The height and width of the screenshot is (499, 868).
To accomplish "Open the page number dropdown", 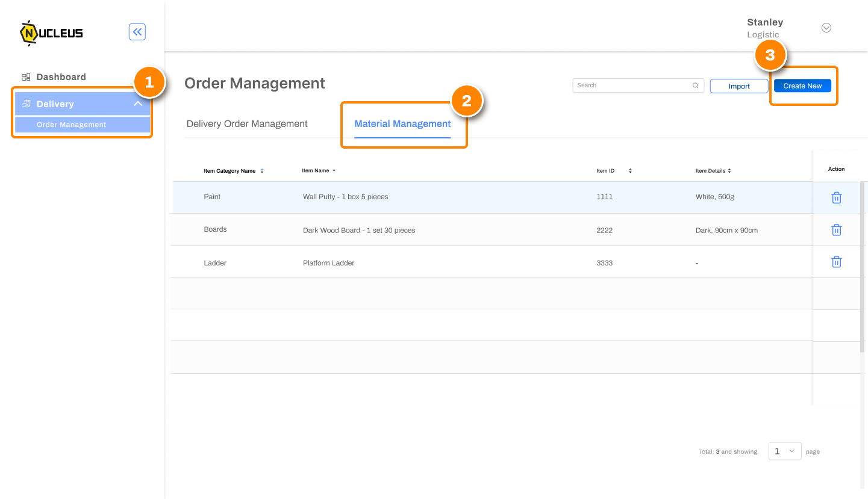I will pyautogui.click(x=785, y=451).
